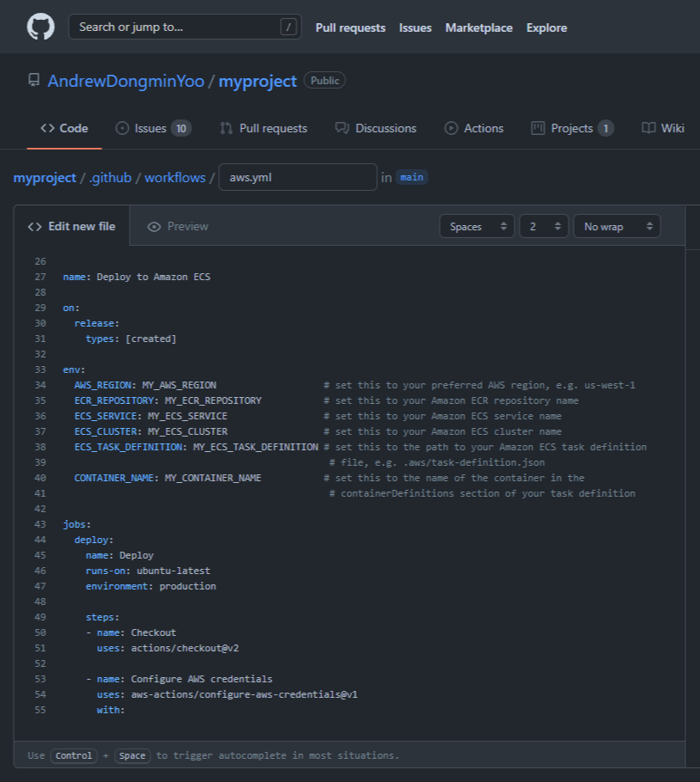The height and width of the screenshot is (782, 700).
Task: Click 'steps:' on line 49
Action: [x=103, y=617]
